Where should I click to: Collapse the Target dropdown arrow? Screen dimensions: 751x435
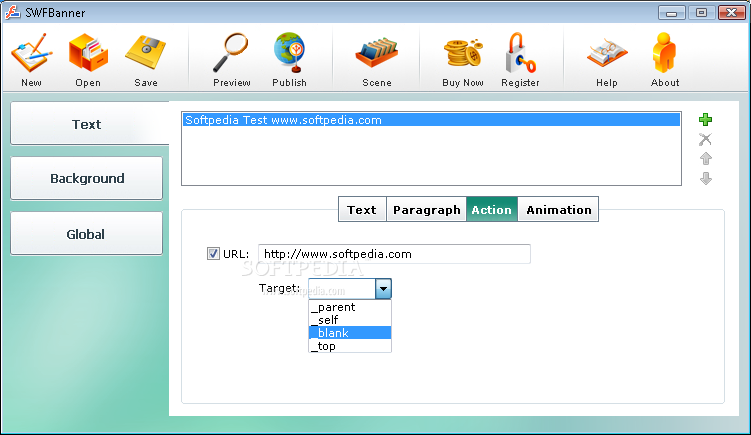pyautogui.click(x=383, y=289)
